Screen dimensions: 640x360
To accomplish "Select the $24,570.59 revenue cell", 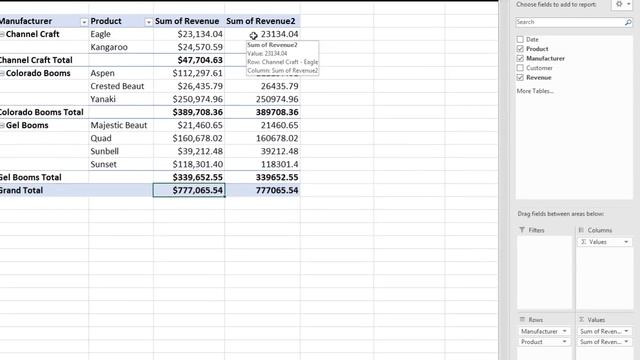I will pyautogui.click(x=189, y=47).
